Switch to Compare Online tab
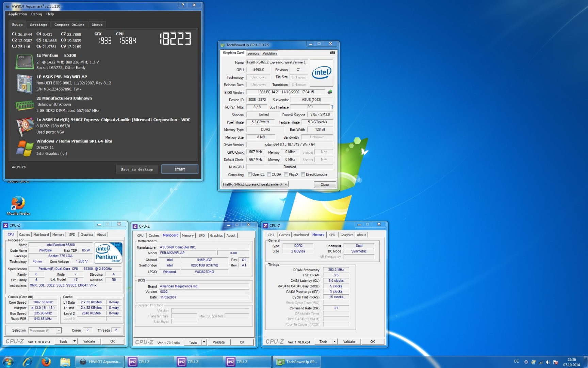588x368 pixels. tap(69, 25)
